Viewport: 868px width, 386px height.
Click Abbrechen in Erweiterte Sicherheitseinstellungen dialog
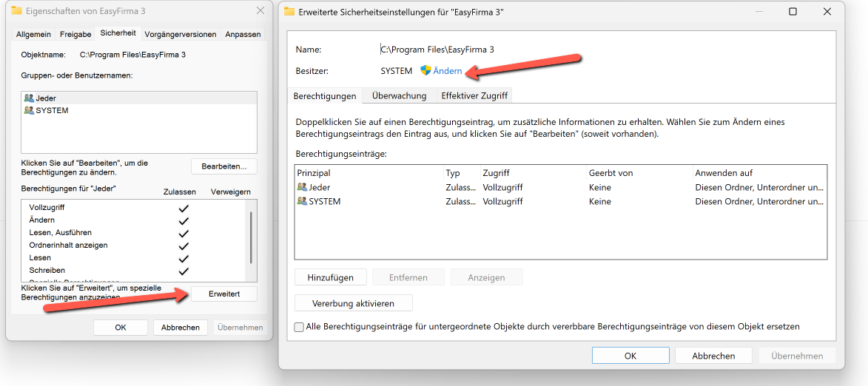pos(713,356)
